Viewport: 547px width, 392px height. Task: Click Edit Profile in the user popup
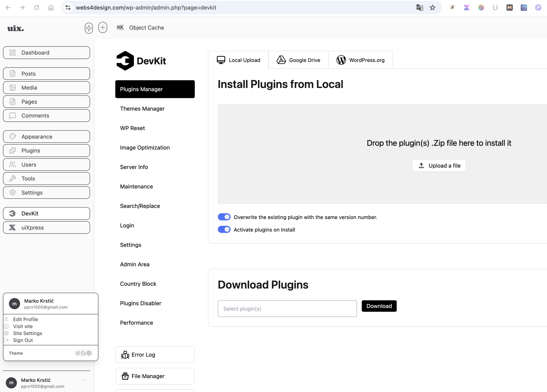[25, 319]
